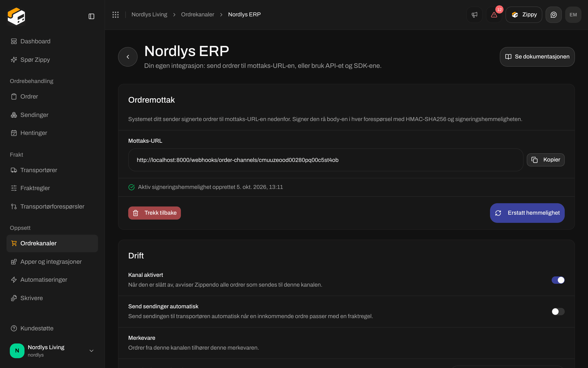Click the Aktiv signeringshemmelighet status text
Image resolution: width=588 pixels, height=368 pixels.
coord(210,187)
